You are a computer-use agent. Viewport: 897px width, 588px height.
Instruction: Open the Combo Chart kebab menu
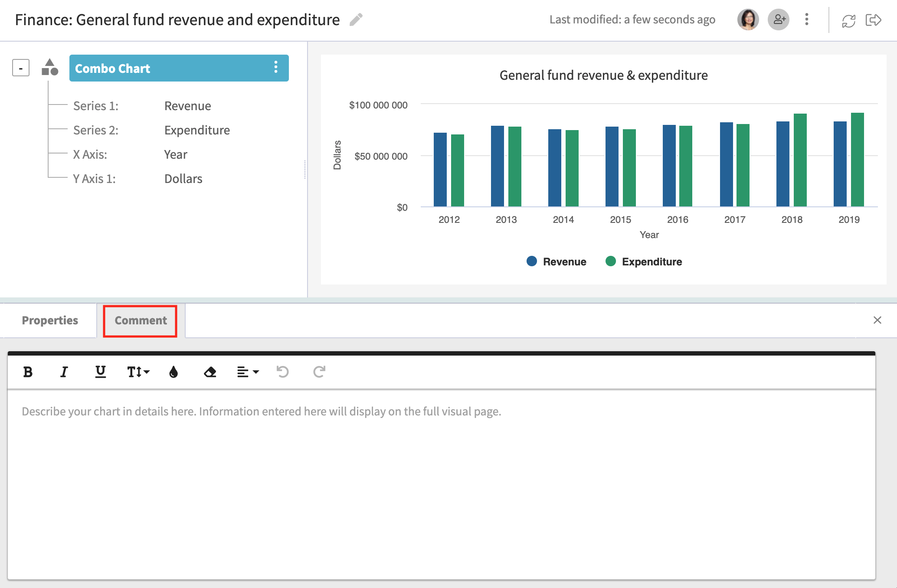point(275,68)
